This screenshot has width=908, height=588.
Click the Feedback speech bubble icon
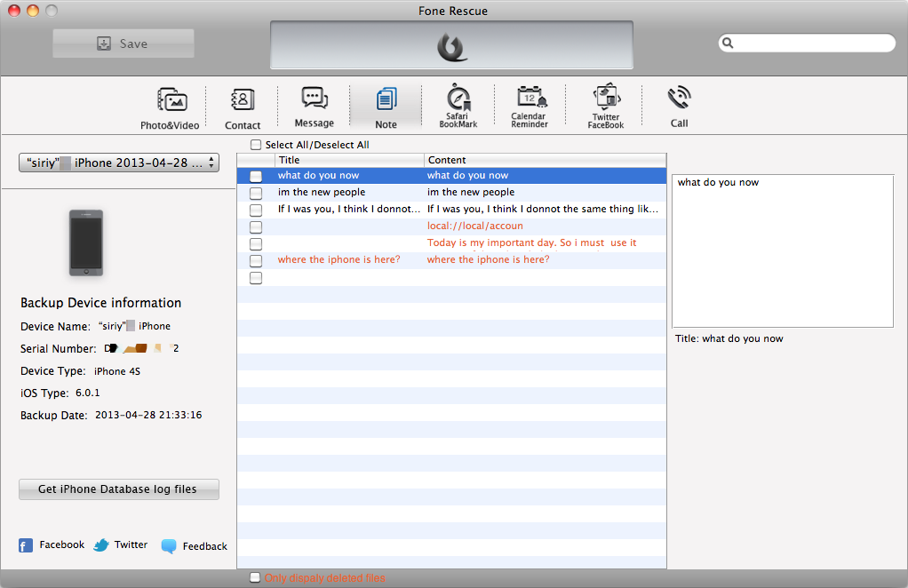(169, 545)
